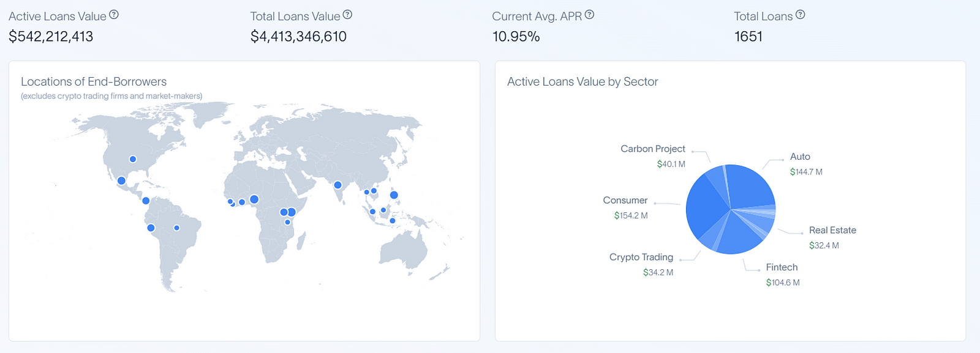Select the borrower marker in the United States

pyautogui.click(x=133, y=159)
